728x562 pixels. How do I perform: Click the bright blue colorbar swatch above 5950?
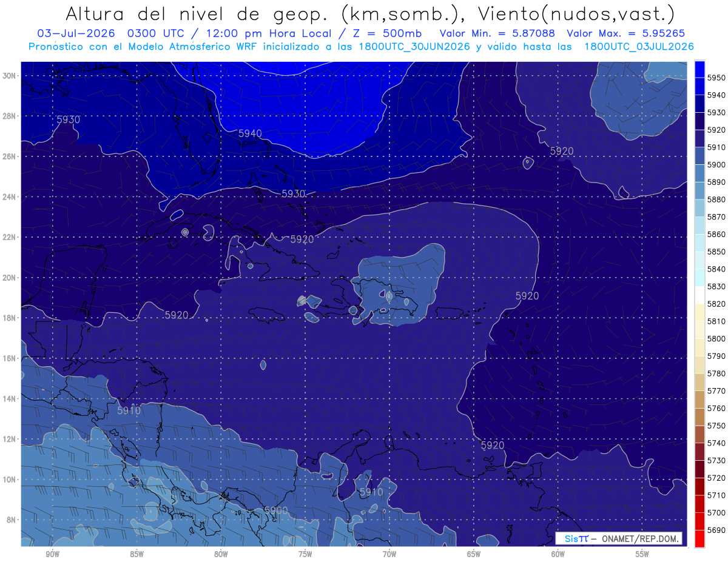pos(699,69)
